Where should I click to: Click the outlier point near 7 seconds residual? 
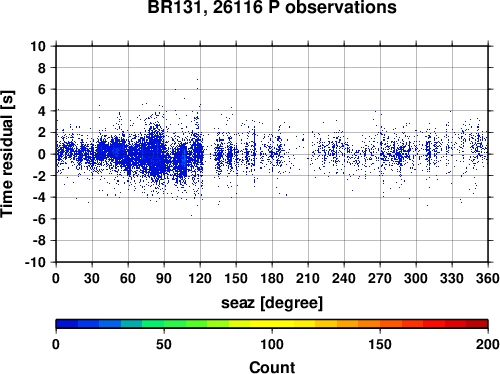[x=197, y=79]
